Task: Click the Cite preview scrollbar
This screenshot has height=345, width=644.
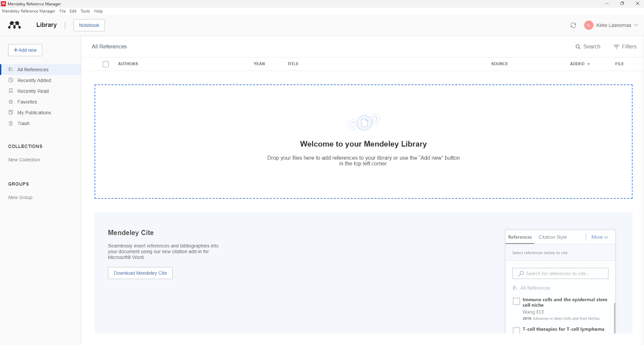Action: coord(614,318)
